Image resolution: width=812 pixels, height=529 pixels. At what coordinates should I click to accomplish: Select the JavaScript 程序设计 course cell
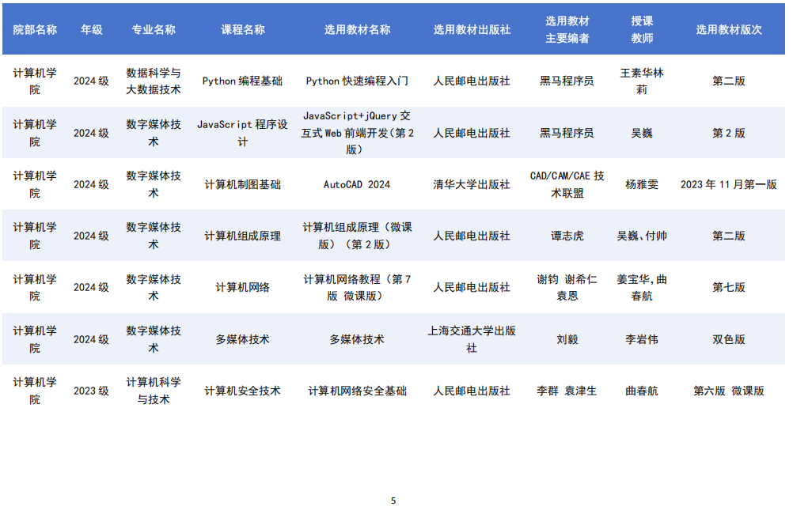[242, 133]
